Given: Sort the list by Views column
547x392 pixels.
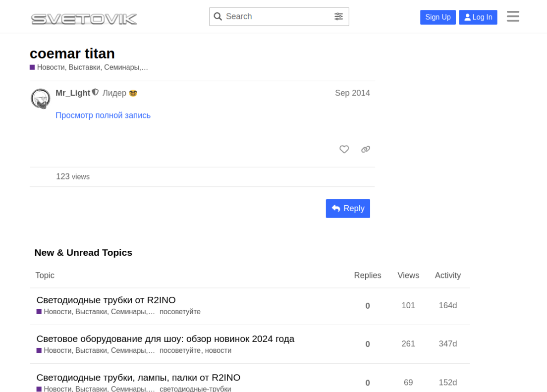Looking at the screenshot, I should (x=408, y=276).
